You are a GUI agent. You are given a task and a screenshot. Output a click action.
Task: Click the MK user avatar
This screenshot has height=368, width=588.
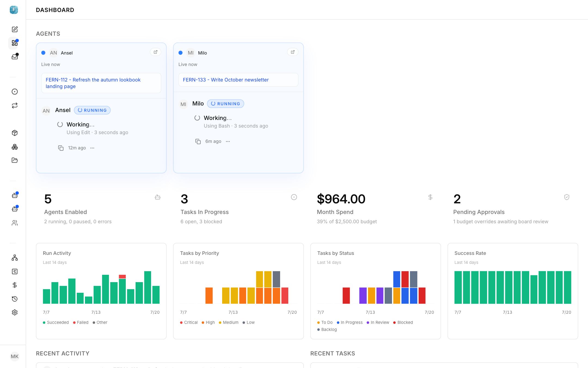click(x=15, y=357)
